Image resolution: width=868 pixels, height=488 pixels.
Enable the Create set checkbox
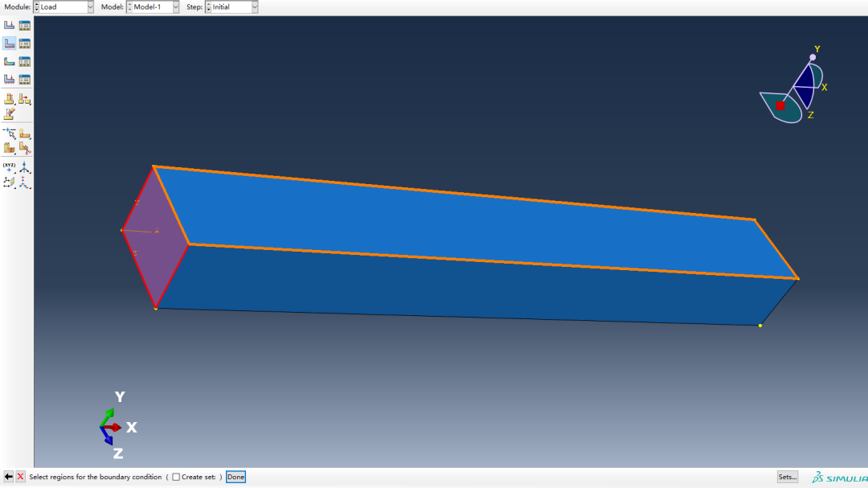tap(176, 477)
